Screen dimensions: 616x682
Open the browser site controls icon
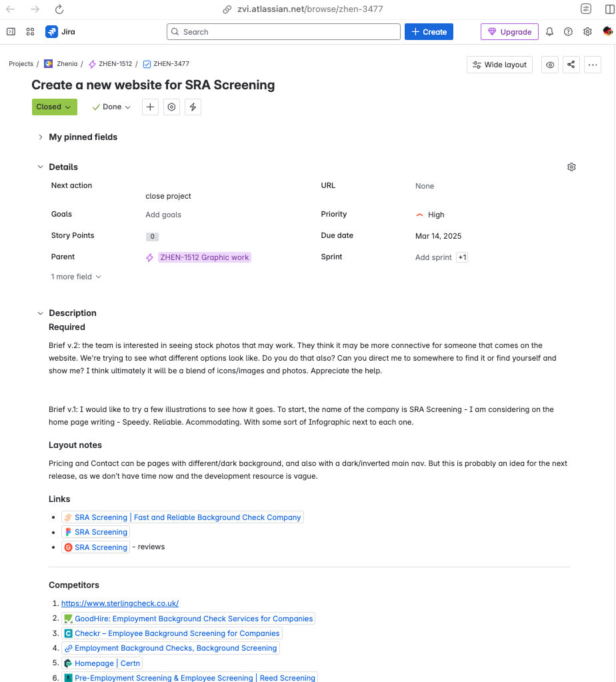pyautogui.click(x=586, y=9)
